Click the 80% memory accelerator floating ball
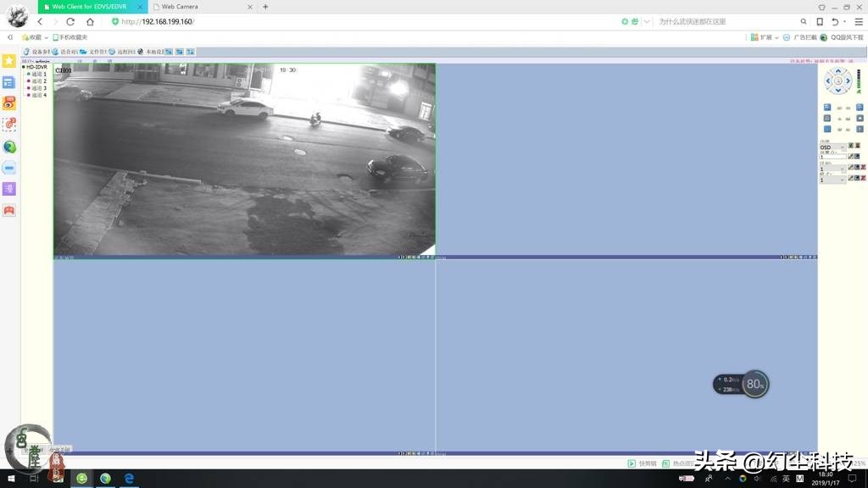Viewport: 868px width, 488px height. tap(755, 384)
